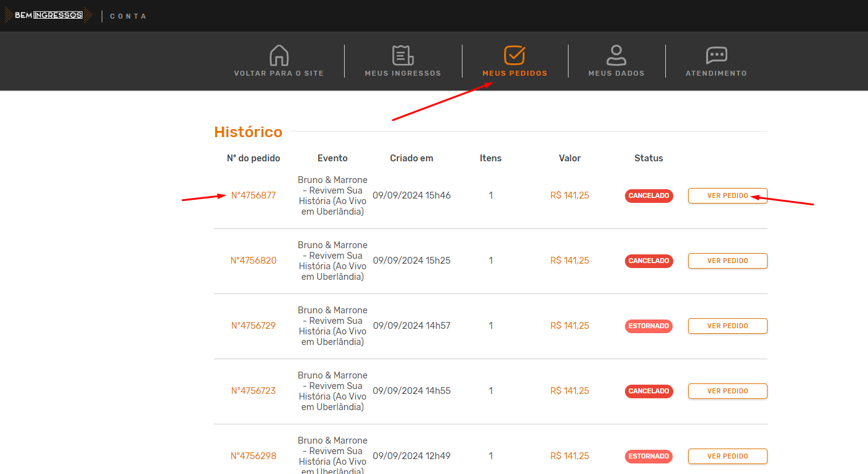Open order N°4756298
Image resolution: width=868 pixels, height=474 pixels.
[254, 456]
